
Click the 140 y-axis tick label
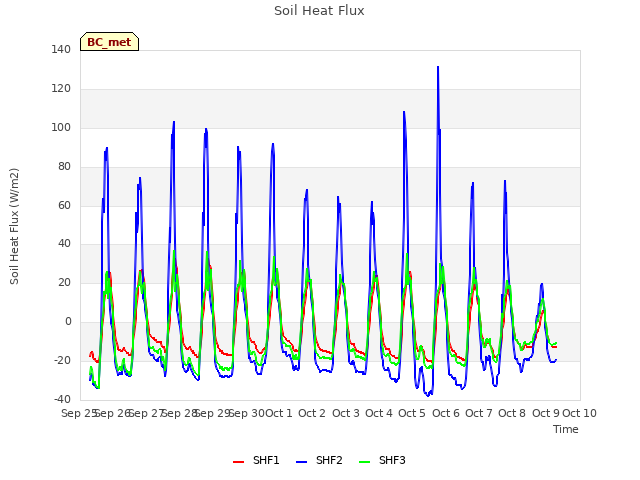[61, 49]
